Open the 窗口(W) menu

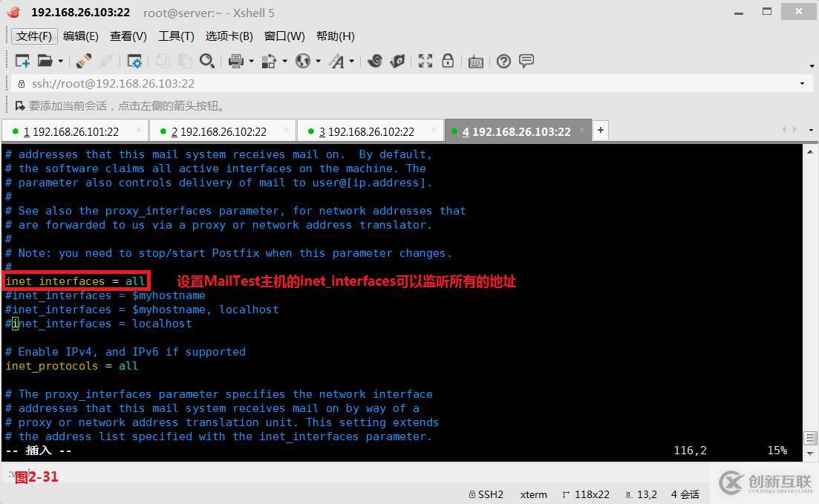click(284, 36)
